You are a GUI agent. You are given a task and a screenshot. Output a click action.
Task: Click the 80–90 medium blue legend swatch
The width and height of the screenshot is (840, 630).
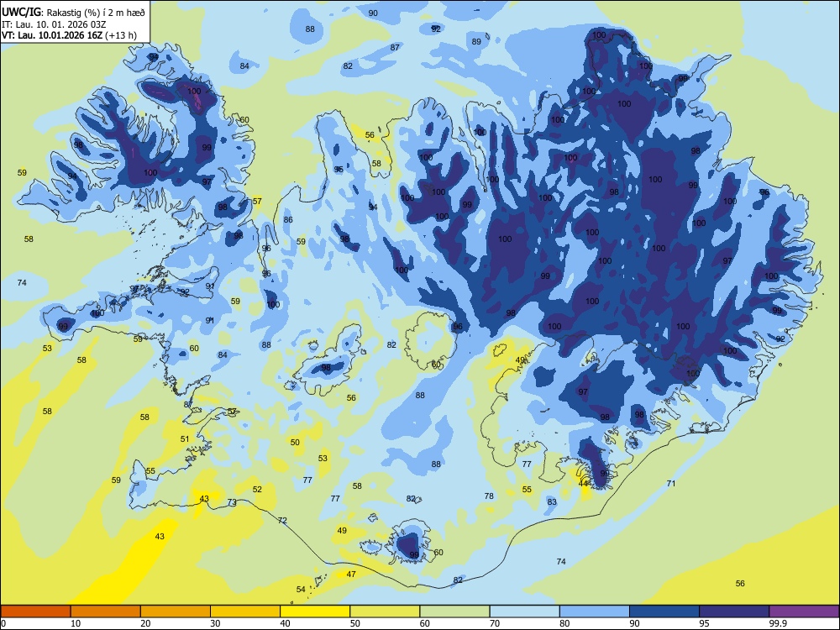[595, 612]
